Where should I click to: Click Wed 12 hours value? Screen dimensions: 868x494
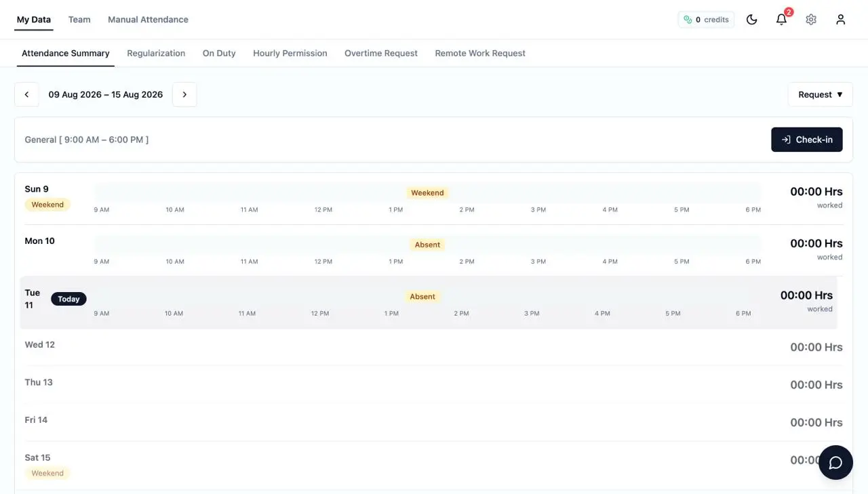[816, 347]
